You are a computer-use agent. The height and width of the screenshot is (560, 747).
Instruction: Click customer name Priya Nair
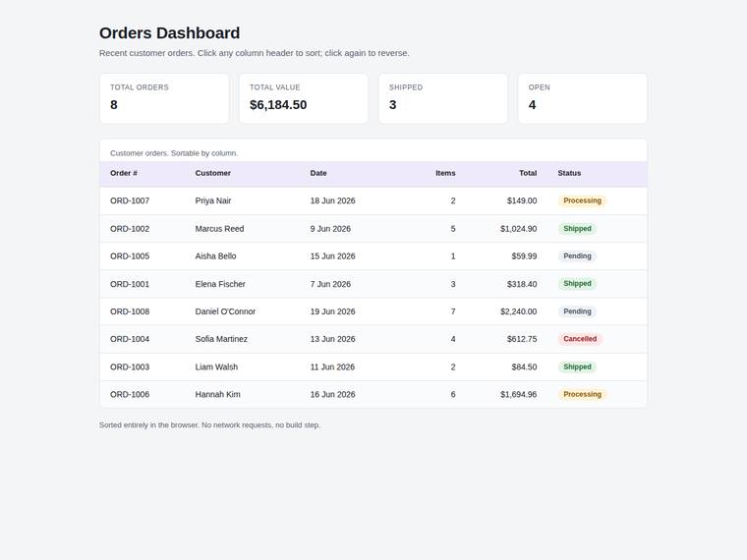(213, 201)
